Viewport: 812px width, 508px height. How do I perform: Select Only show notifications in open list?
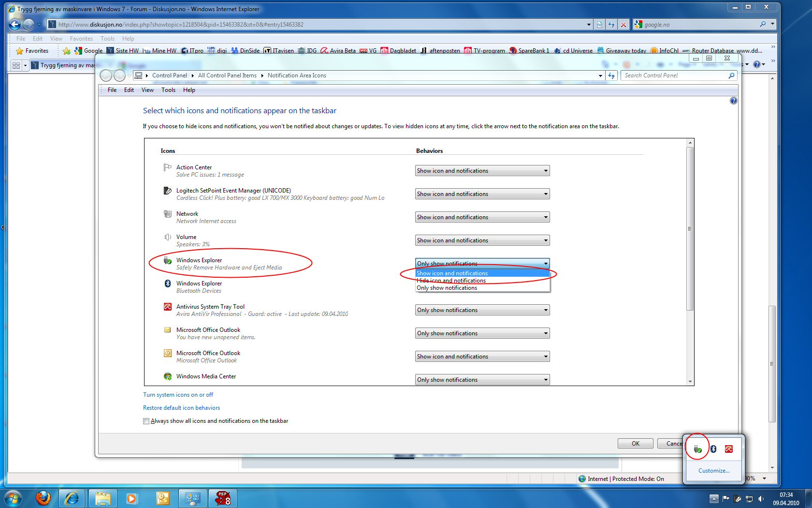[x=482, y=288]
